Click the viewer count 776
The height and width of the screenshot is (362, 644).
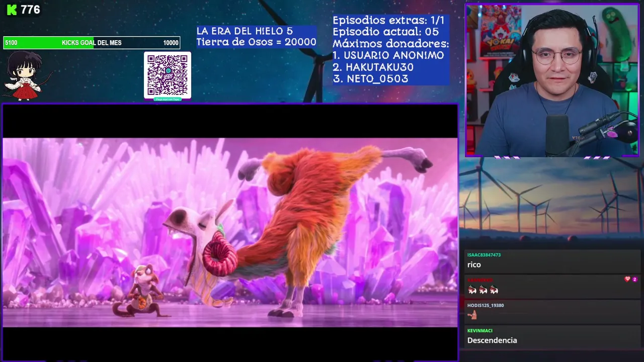31,10
